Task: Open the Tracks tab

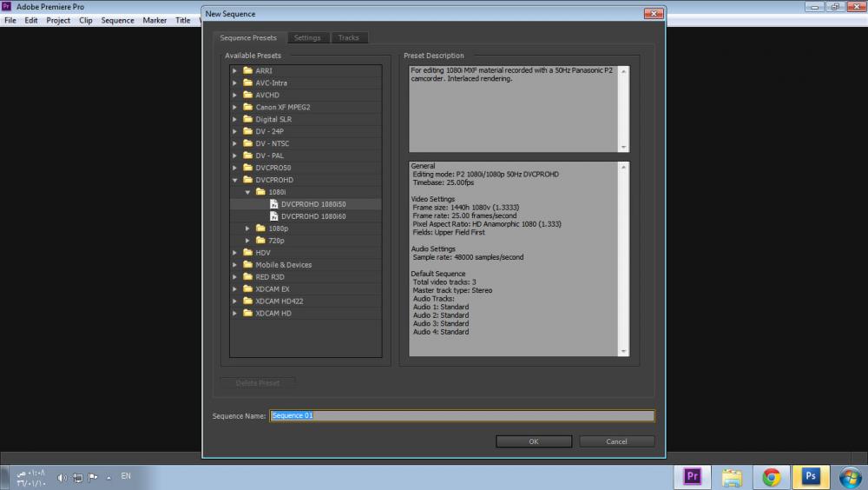Action: click(x=348, y=38)
